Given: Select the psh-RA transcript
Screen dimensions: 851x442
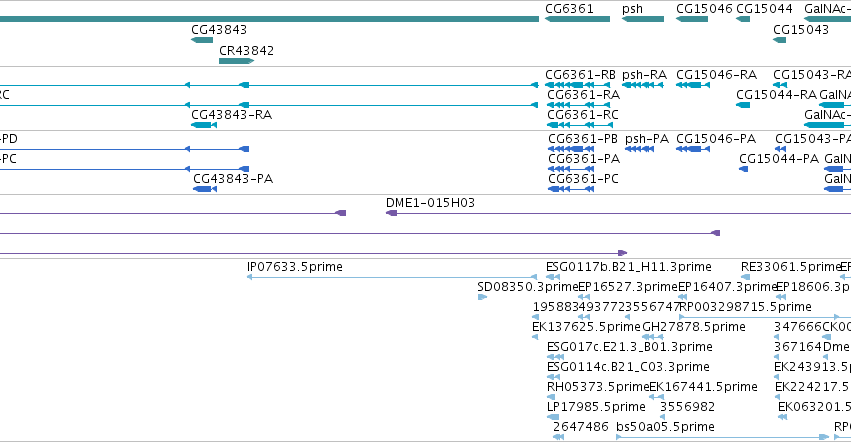Looking at the screenshot, I should coord(643,85).
